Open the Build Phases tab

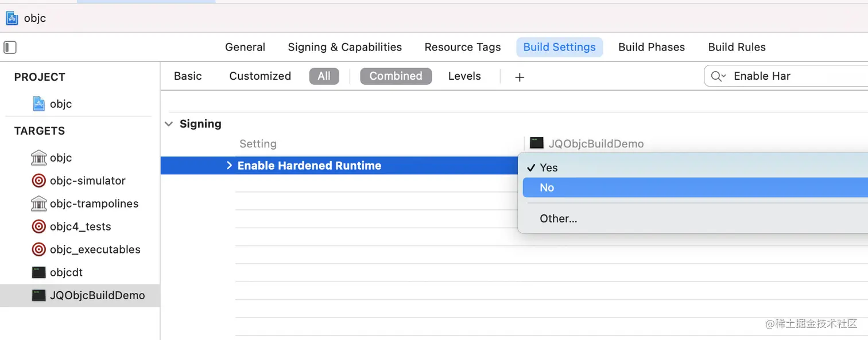coord(652,47)
